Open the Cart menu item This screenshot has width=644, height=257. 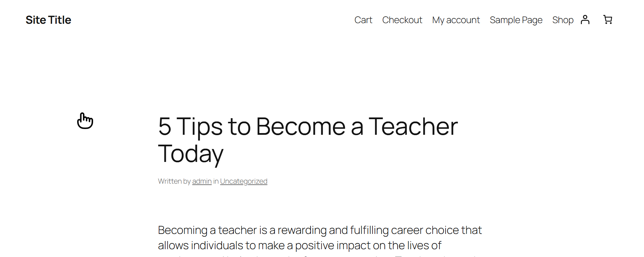pyautogui.click(x=363, y=20)
